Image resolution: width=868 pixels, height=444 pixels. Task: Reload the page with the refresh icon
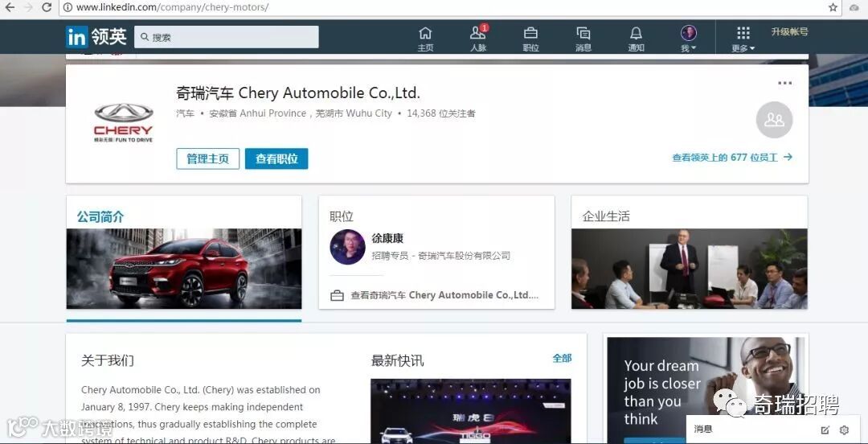coord(47,7)
